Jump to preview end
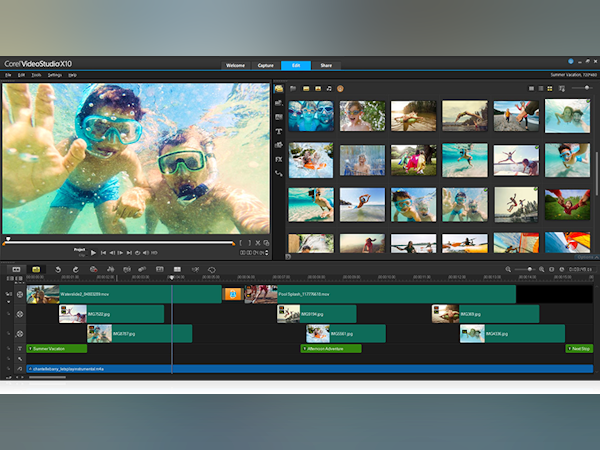The image size is (600, 450). click(x=129, y=253)
